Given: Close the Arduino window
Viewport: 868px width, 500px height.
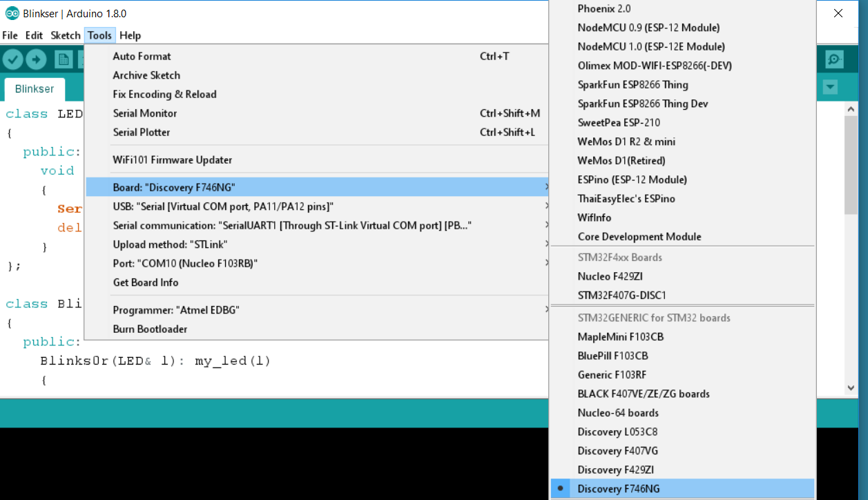Looking at the screenshot, I should click(x=838, y=13).
